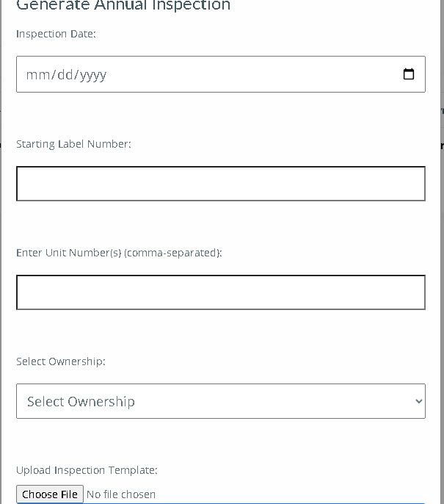Image resolution: width=444 pixels, height=504 pixels.
Task: Click the 'No file chosen' text
Action: [121, 494]
